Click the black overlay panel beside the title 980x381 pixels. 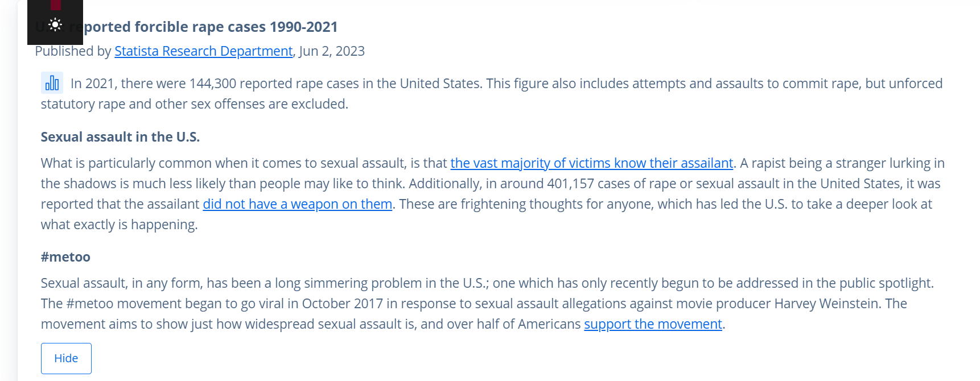click(x=55, y=22)
